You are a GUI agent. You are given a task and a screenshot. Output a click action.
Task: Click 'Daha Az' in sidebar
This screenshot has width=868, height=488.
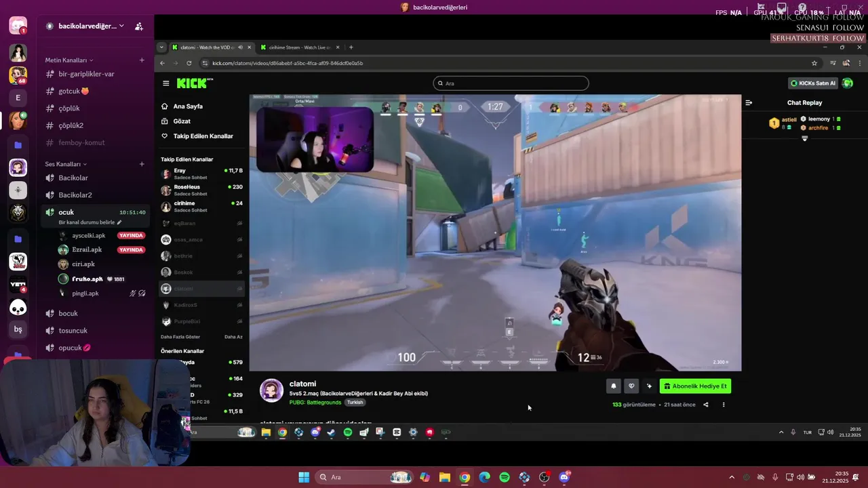pos(233,337)
